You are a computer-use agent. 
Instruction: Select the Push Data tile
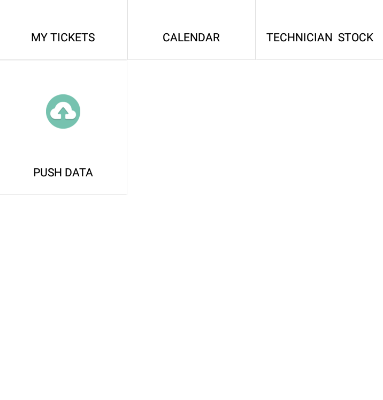63,127
